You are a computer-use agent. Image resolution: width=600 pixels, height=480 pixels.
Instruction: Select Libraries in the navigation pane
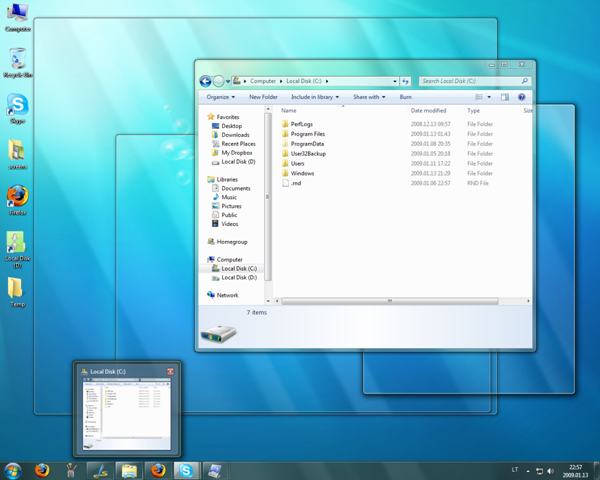[x=222, y=180]
